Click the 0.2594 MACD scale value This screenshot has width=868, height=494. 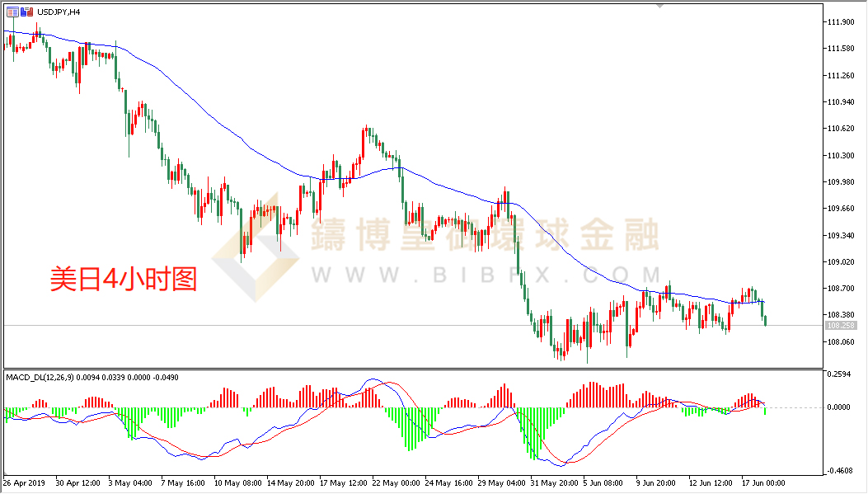pyautogui.click(x=840, y=374)
